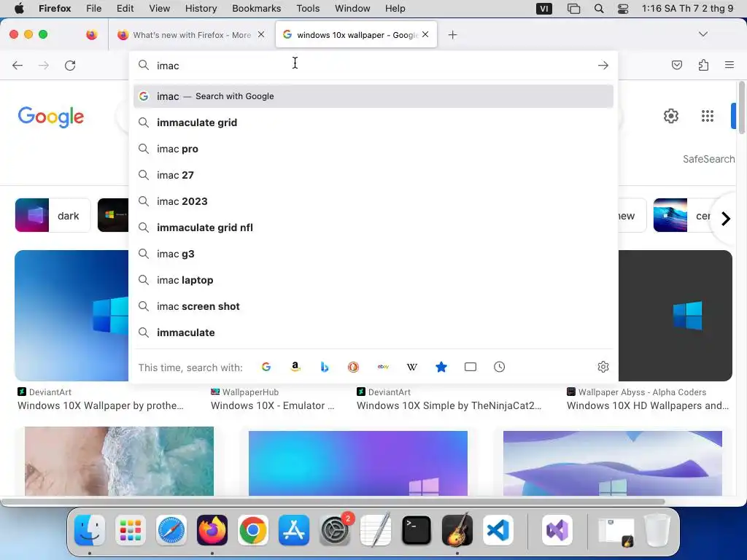Search this time with Bing
The width and height of the screenshot is (747, 560).
click(325, 367)
